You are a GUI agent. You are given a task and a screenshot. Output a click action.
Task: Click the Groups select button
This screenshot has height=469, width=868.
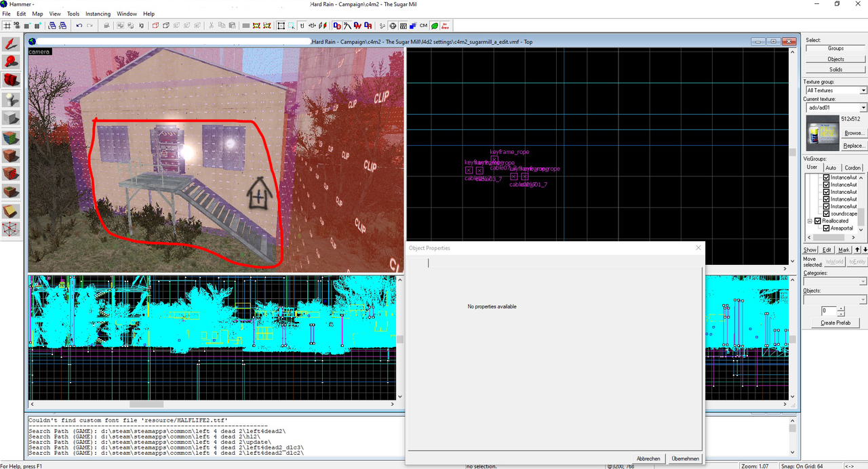[835, 48]
